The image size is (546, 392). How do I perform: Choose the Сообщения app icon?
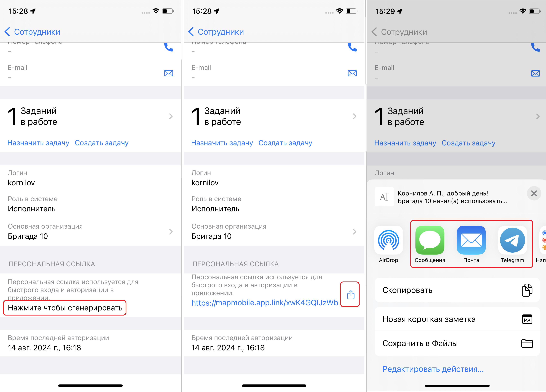[430, 240]
